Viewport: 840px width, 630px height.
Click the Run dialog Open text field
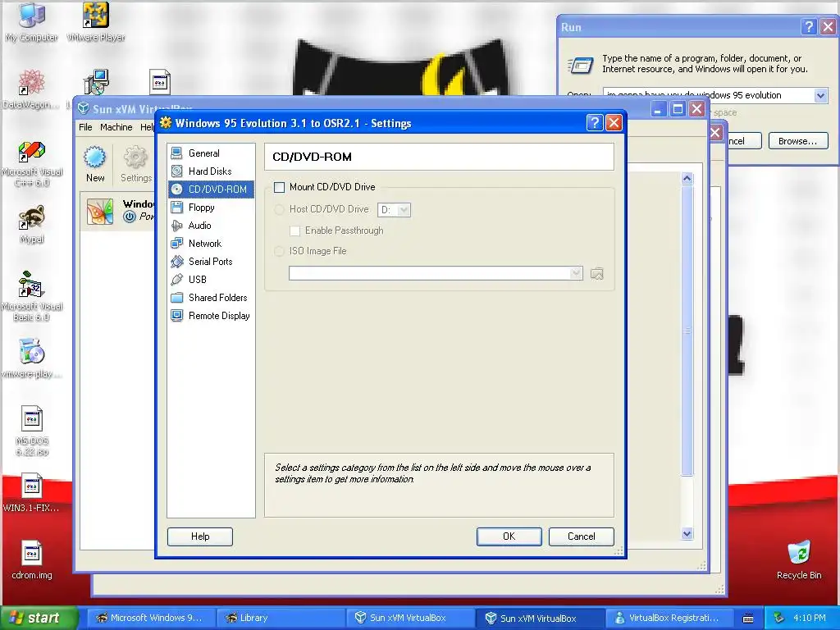pyautogui.click(x=709, y=96)
